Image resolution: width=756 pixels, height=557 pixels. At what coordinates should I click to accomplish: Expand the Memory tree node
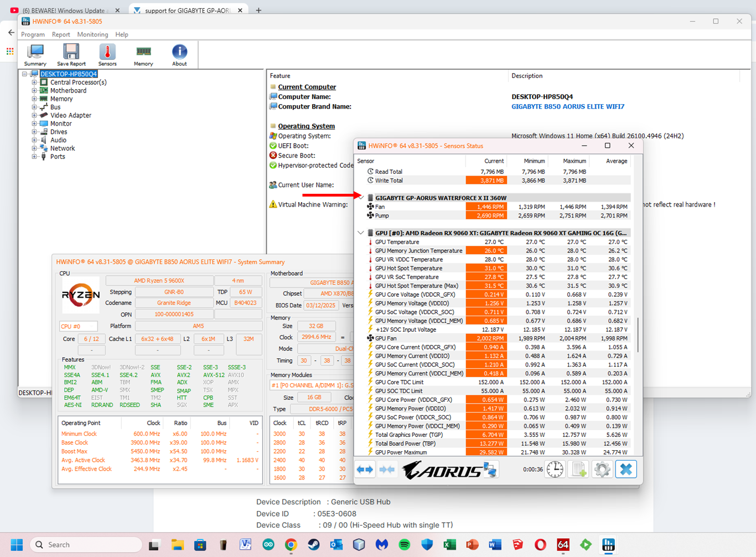coord(34,99)
